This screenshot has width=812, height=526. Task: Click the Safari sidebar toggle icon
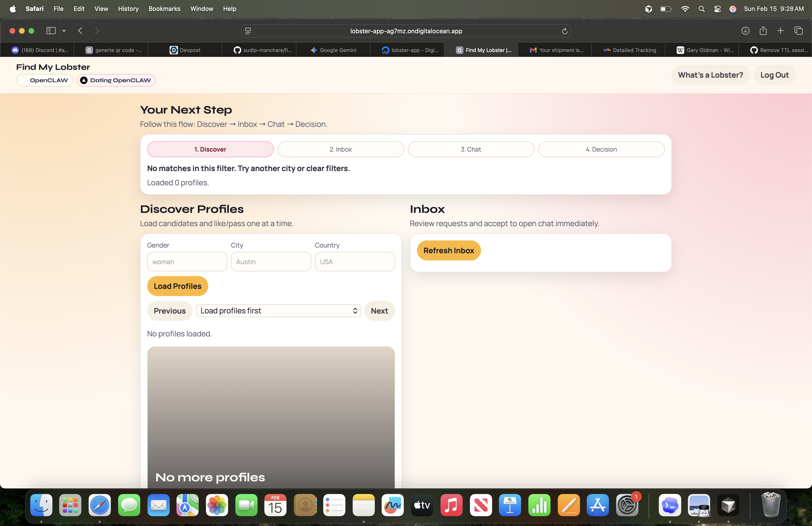[x=51, y=31]
